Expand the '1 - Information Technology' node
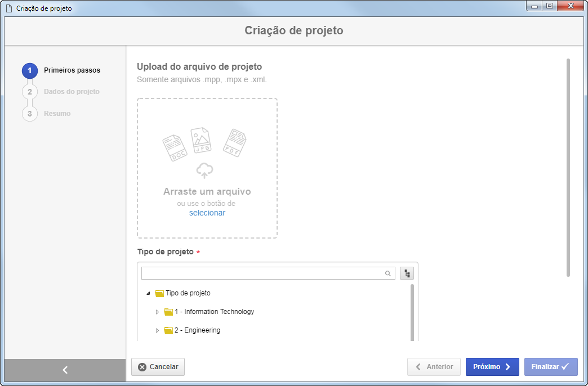 pos(158,312)
